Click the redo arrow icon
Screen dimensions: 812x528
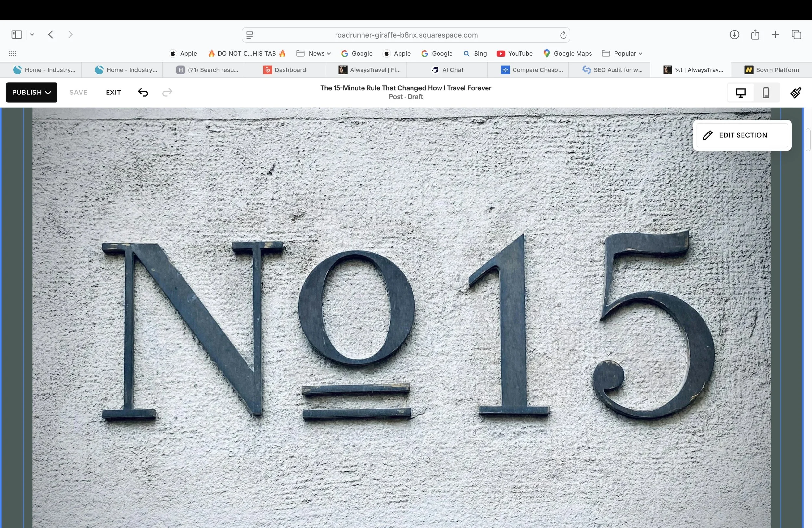pos(167,93)
